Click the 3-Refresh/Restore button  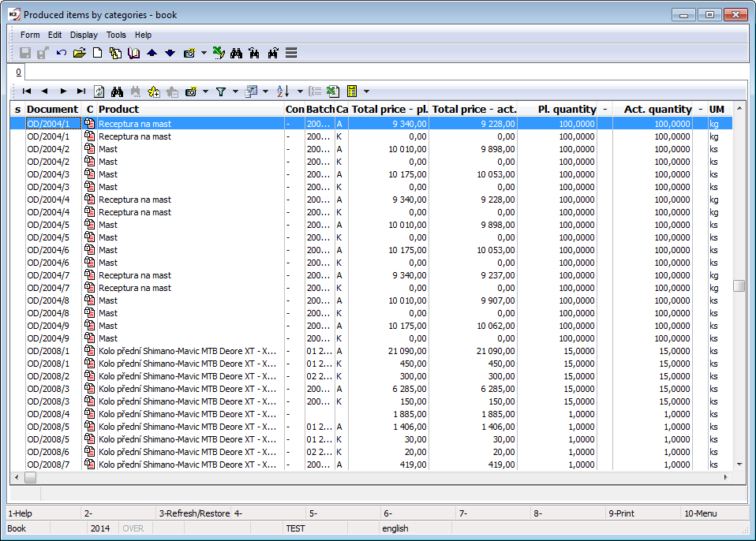click(x=194, y=513)
